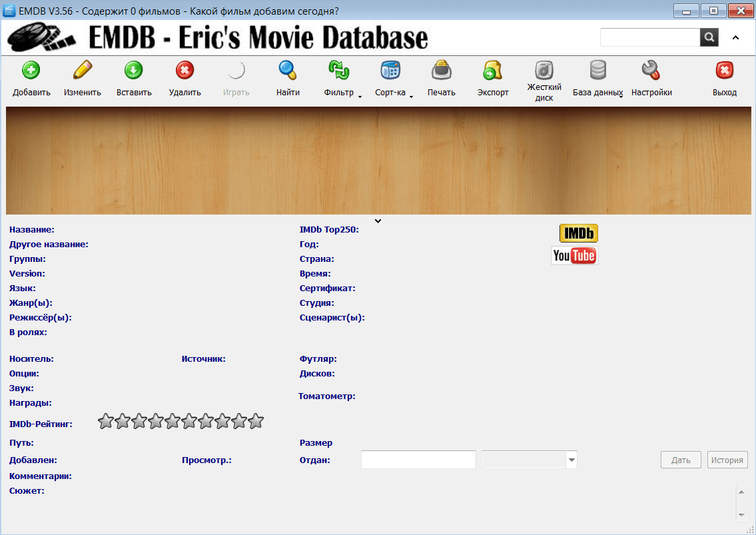Click the plot scrollbar up arrow
756x535 pixels.
tap(741, 492)
